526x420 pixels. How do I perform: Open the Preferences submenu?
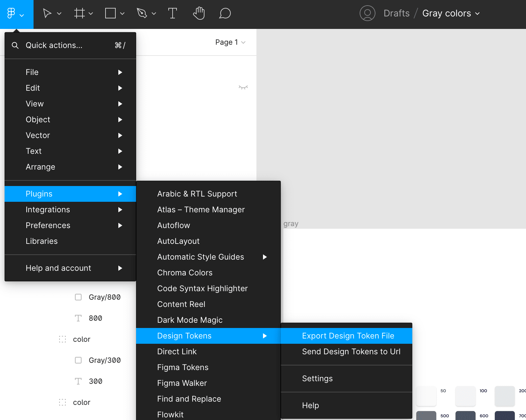coord(70,225)
